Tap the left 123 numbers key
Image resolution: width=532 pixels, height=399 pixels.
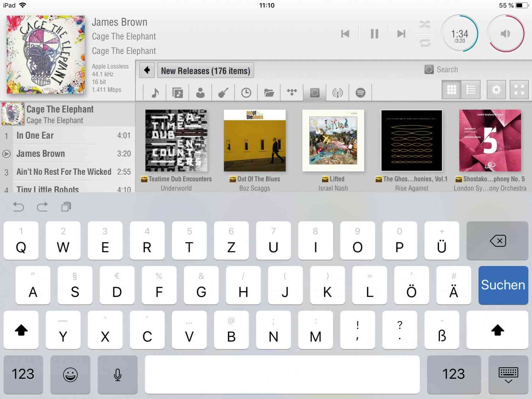(x=23, y=375)
